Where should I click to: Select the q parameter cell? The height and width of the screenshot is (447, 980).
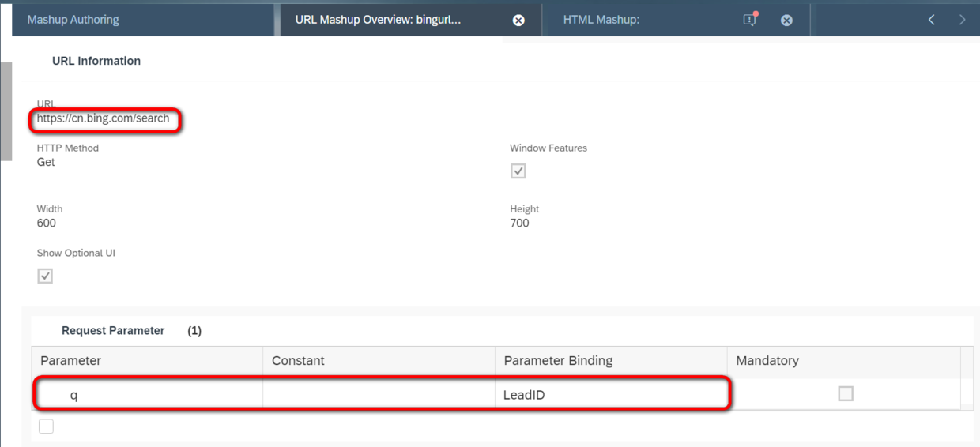pos(74,395)
